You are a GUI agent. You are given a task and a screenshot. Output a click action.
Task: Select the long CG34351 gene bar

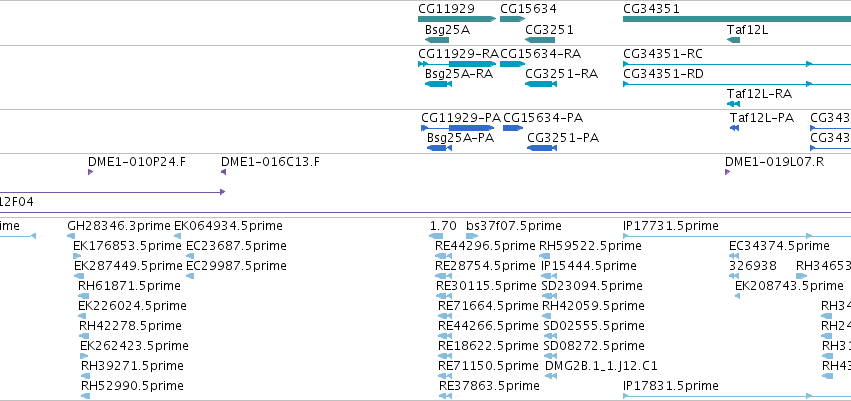[x=737, y=19]
